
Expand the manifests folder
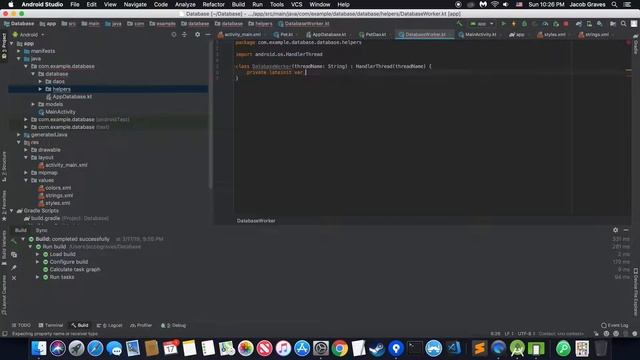pos(19,51)
